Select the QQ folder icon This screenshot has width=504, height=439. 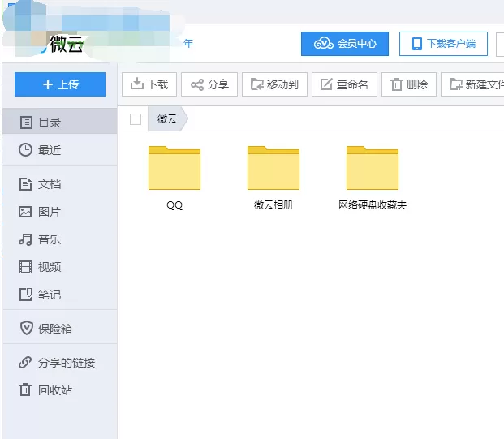(174, 168)
